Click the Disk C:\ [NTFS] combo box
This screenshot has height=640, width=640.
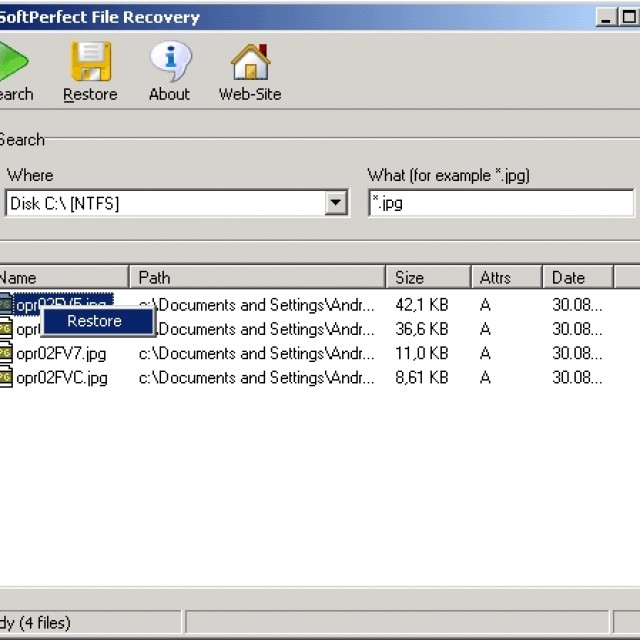165,204
